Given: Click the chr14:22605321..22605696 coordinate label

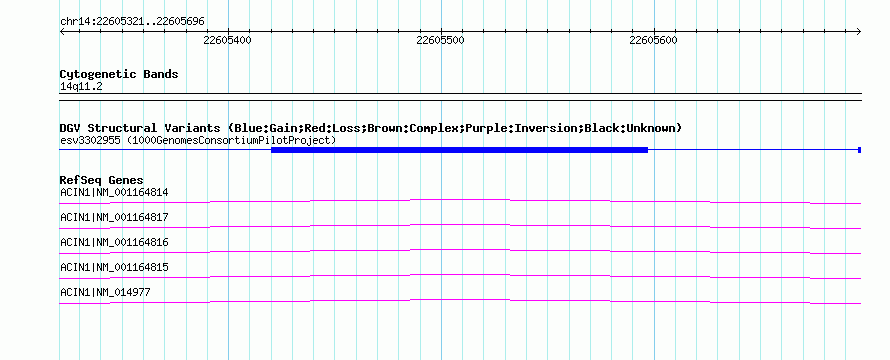Looking at the screenshot, I should click(x=132, y=22).
